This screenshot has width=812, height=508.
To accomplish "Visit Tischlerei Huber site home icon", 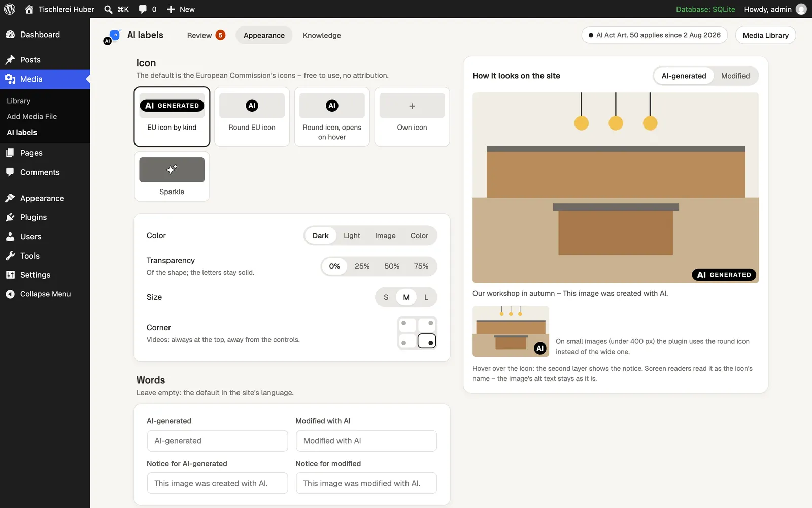I will pos(29,9).
